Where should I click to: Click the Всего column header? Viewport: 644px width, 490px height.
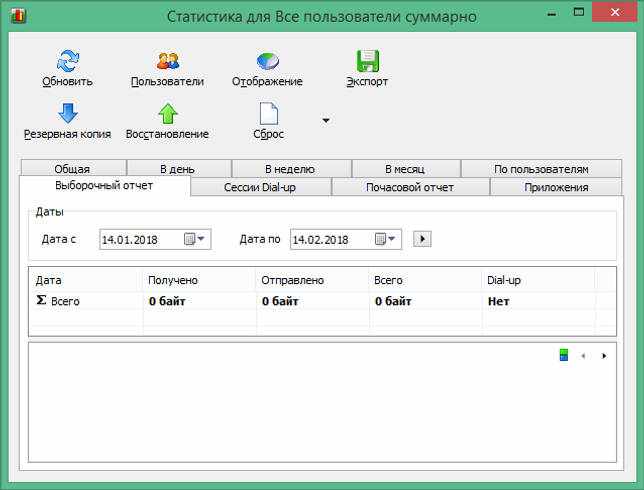coord(425,280)
